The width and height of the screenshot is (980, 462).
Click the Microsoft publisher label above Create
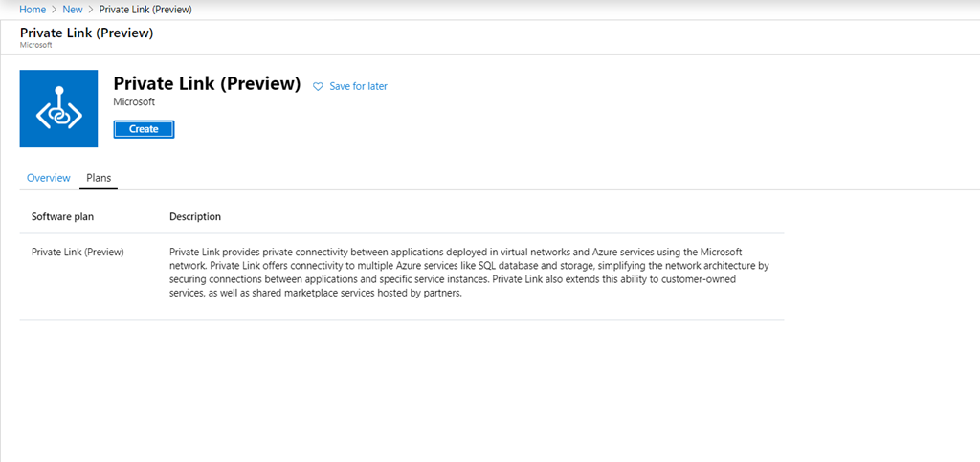point(134,102)
